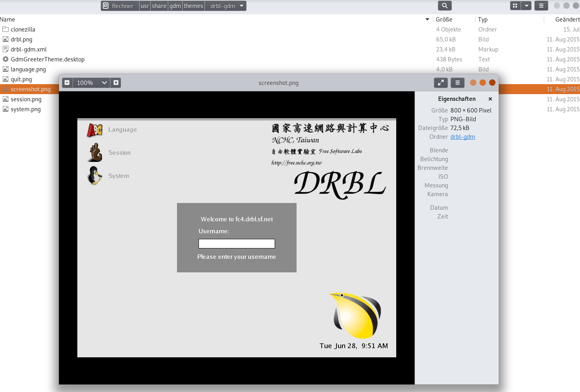
Task: Open the 100% zoom level dropdown
Action: click(104, 83)
